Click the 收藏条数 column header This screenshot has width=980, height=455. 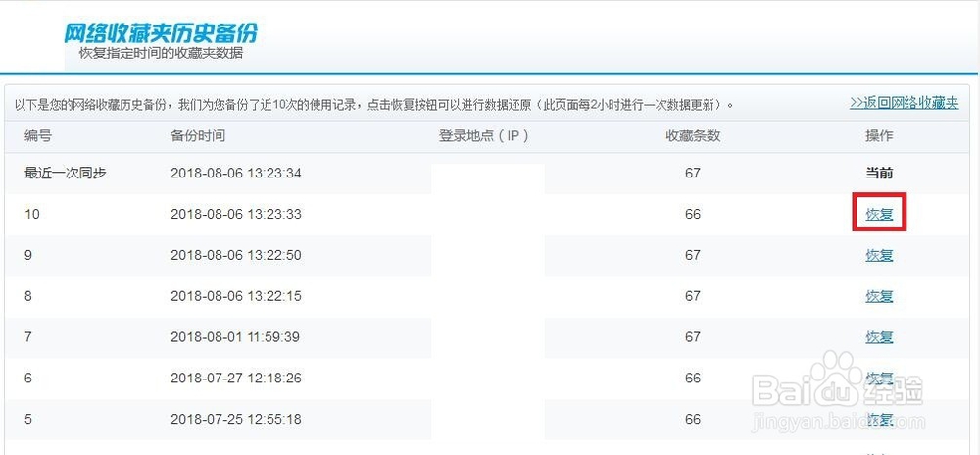[693, 136]
